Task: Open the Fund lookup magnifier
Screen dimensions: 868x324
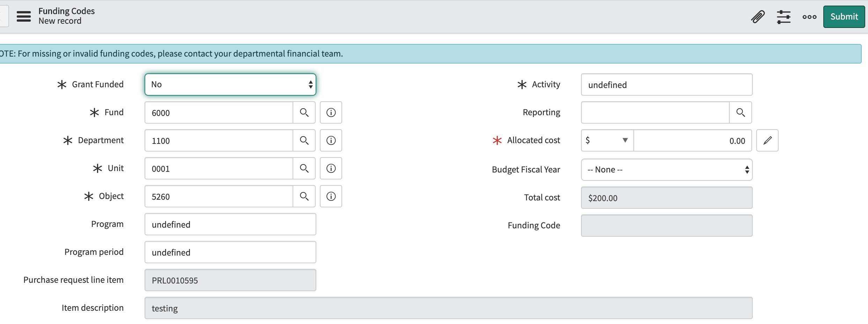Action: [304, 112]
